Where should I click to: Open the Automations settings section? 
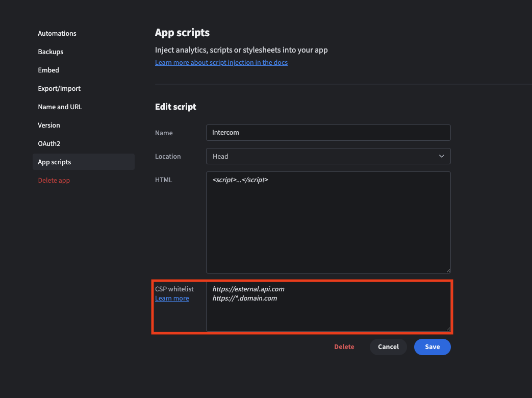coord(57,33)
